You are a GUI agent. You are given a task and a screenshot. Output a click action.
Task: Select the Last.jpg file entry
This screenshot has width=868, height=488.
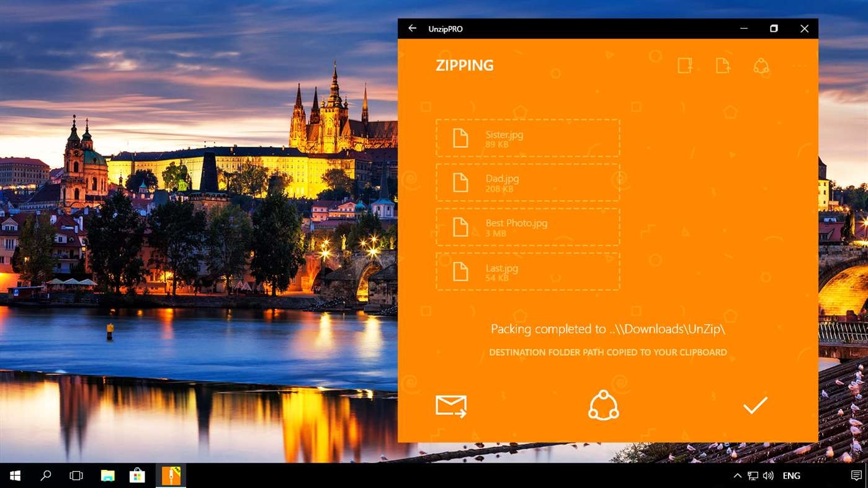[528, 271]
